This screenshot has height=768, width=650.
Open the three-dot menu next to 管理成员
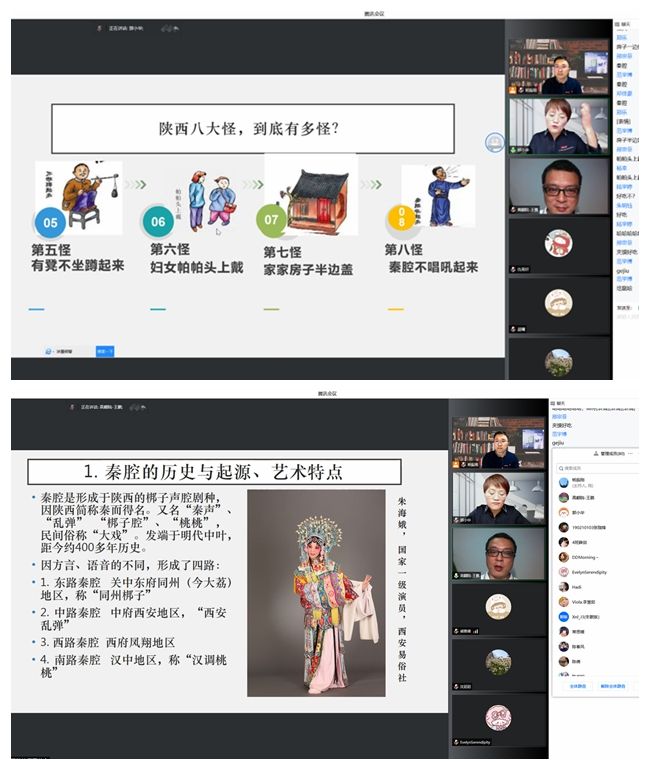(x=632, y=453)
